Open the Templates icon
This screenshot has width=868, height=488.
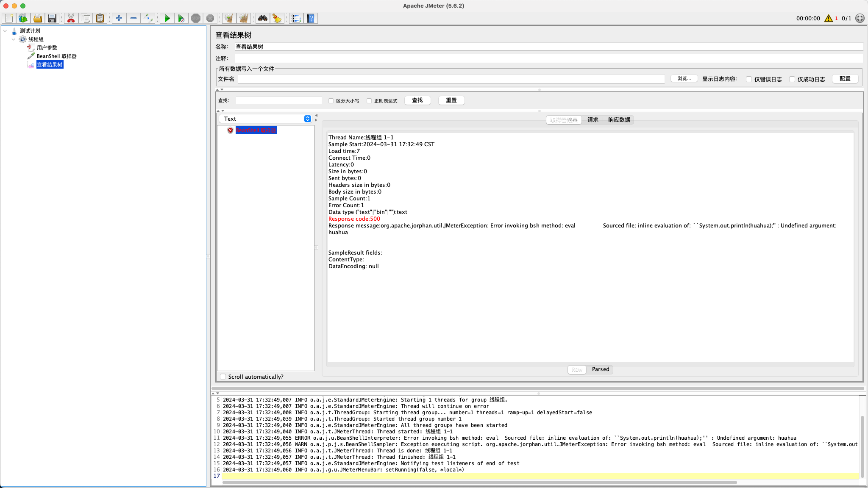23,18
